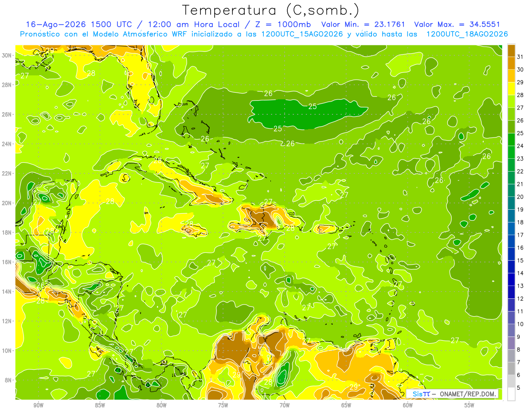The width and height of the screenshot is (532, 411).
Task: Click the colorbar segment between 15 and 16
Action: click(511, 254)
